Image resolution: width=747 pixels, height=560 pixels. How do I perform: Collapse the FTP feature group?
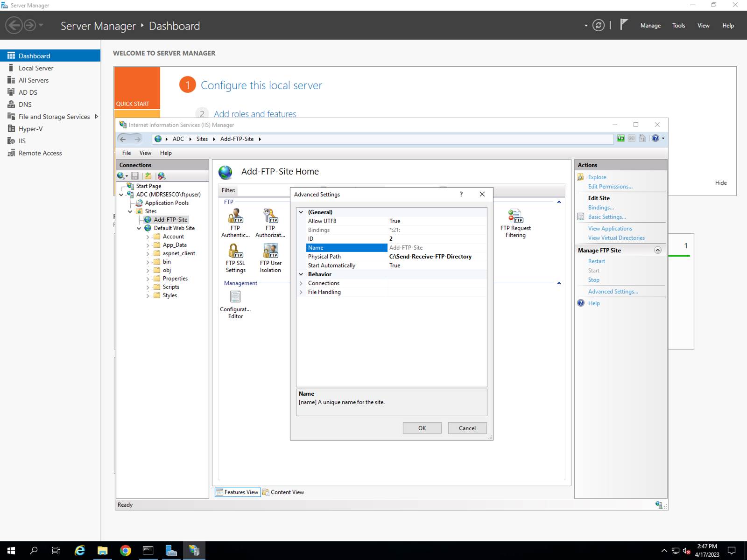pos(559,202)
